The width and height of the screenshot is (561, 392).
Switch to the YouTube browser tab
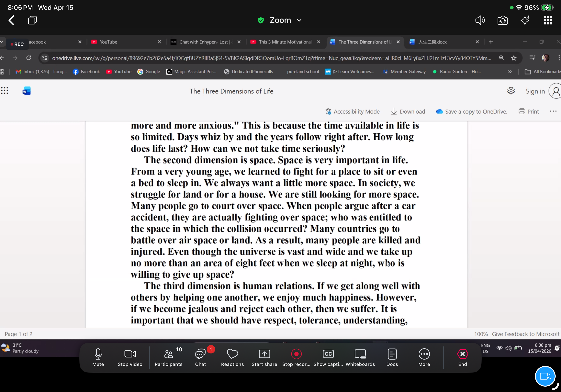(x=109, y=42)
